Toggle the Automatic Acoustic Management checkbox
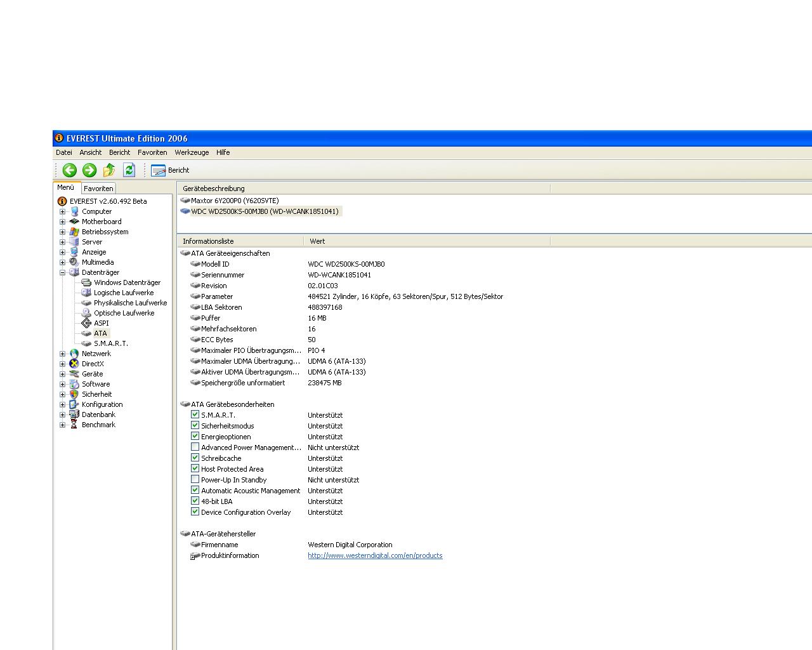 point(195,490)
